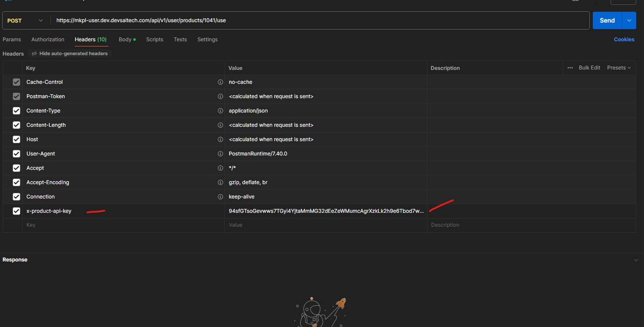Viewport: 644px width, 327px height.
Task: Uncheck the Content-Type header checkbox
Action: click(16, 111)
